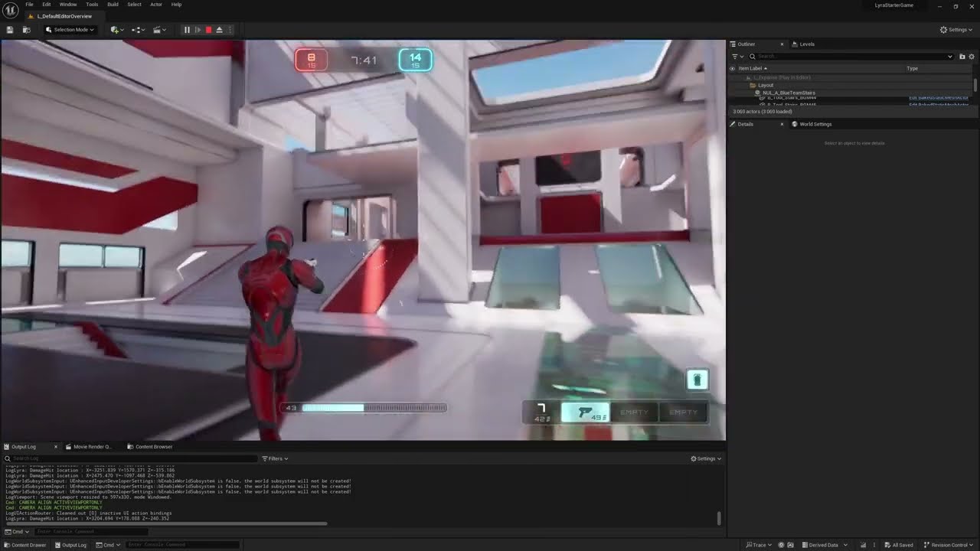Open the Help menu
980x551 pixels.
point(176,5)
